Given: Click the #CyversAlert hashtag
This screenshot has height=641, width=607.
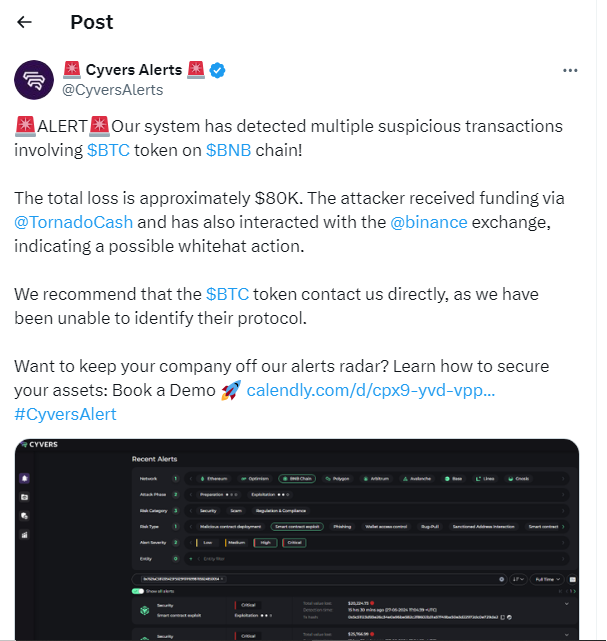Looking at the screenshot, I should [x=65, y=414].
